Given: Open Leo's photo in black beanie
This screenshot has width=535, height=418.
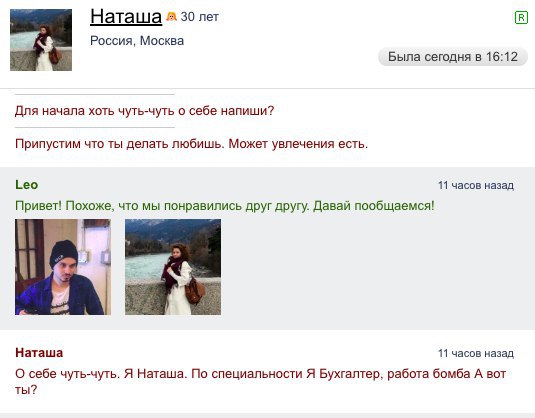Looking at the screenshot, I should 63,267.
